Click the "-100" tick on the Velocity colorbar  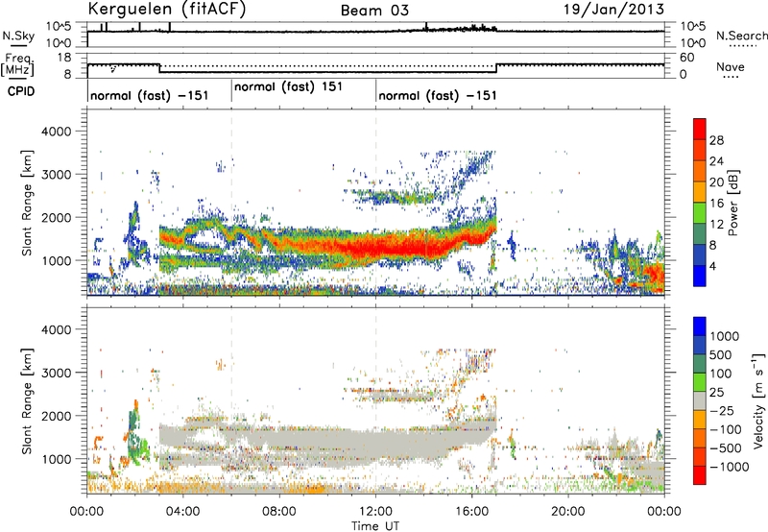[726, 429]
